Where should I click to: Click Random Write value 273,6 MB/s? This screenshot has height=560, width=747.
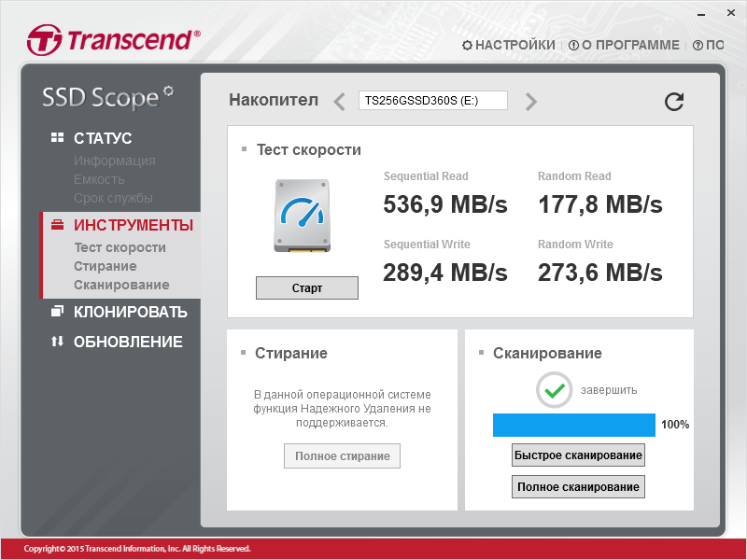[x=600, y=273]
